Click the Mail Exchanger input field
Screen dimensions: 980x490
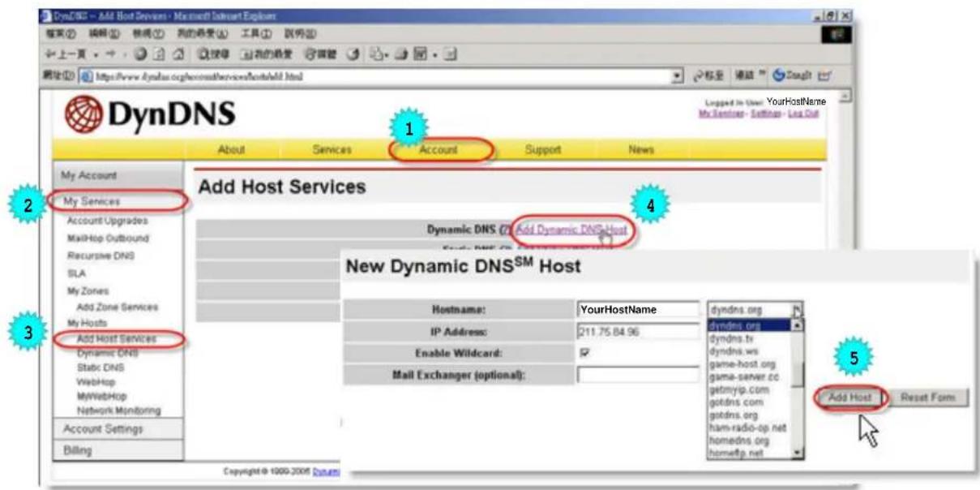[638, 375]
